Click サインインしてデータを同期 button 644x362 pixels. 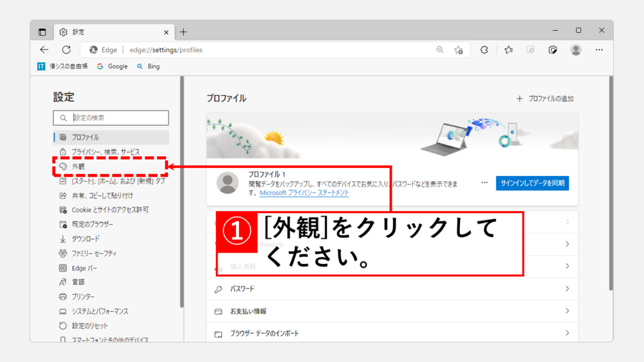click(532, 183)
